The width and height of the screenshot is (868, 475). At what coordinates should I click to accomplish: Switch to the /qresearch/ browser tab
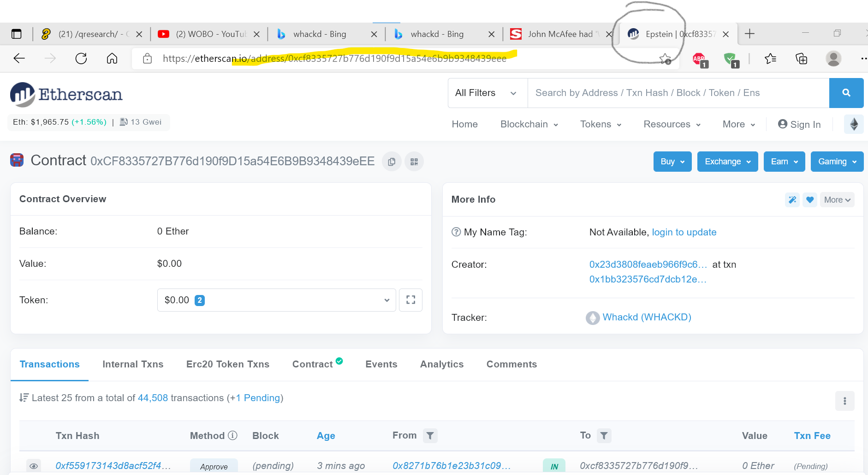point(91,34)
